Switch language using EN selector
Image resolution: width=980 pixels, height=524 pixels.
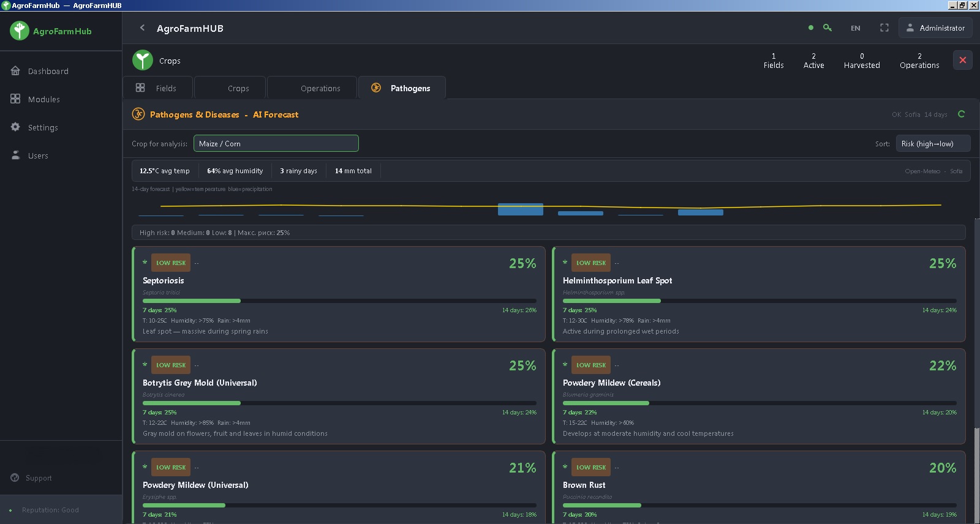pos(856,28)
